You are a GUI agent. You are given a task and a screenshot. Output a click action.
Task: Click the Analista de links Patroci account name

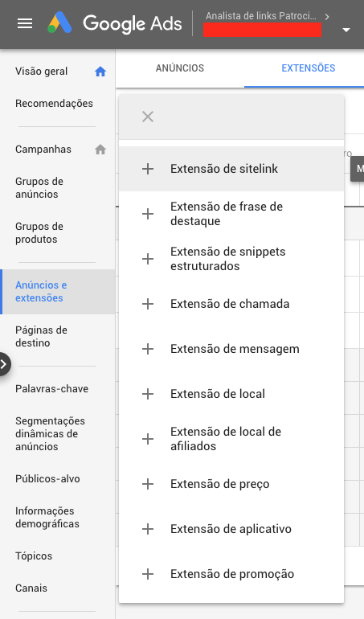(260, 16)
